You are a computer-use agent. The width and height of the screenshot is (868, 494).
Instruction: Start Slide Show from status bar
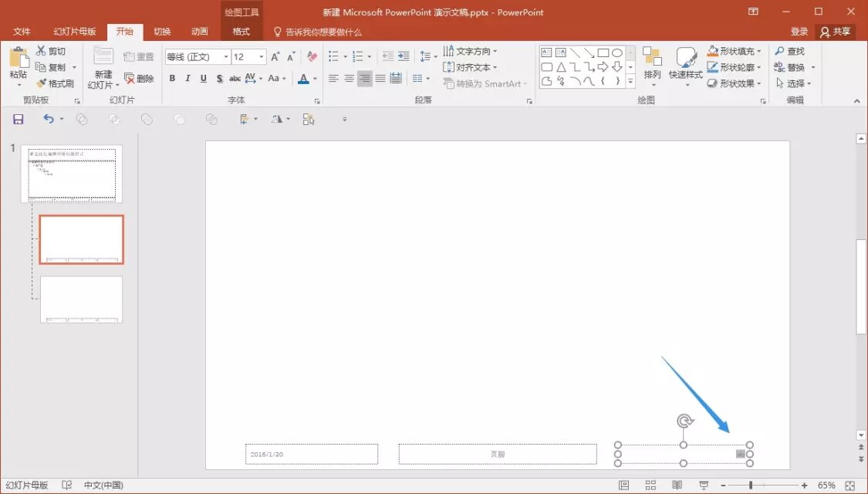pyautogui.click(x=704, y=486)
